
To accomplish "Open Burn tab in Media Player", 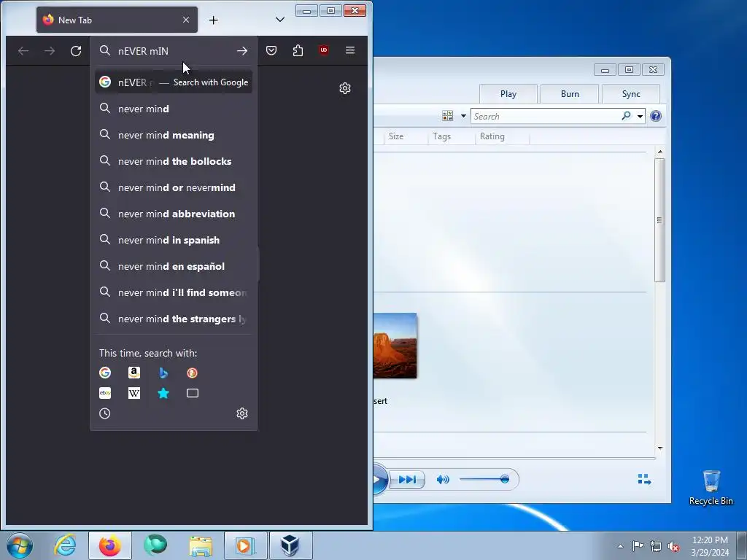I will tap(570, 94).
